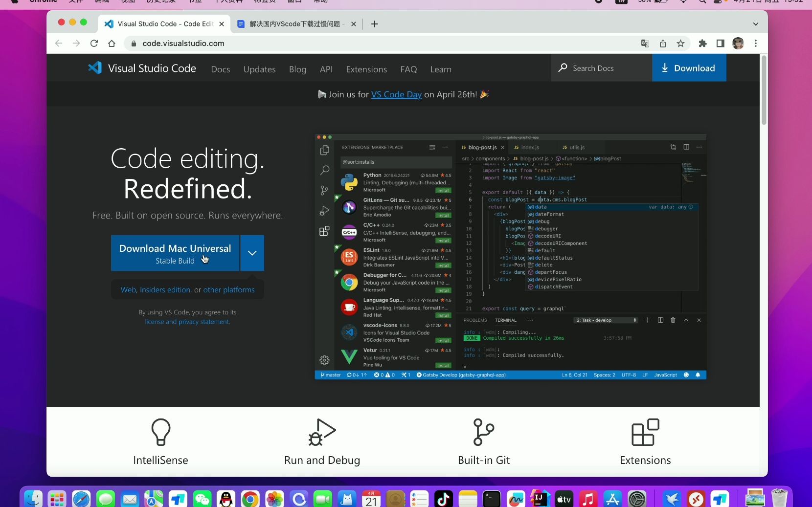Open the Chrome three-dot menu
812x507 pixels.
[x=756, y=44]
